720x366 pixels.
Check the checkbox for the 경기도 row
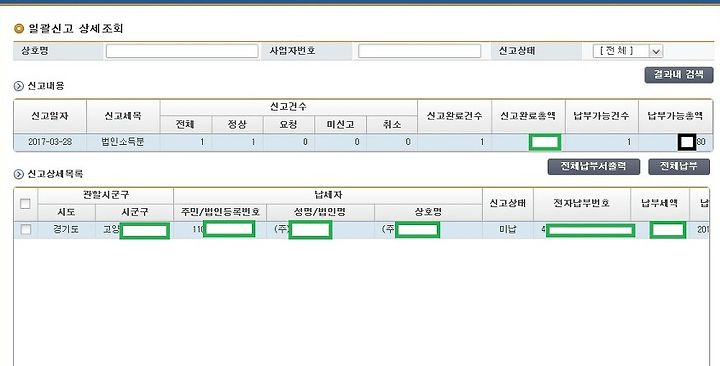(x=26, y=230)
